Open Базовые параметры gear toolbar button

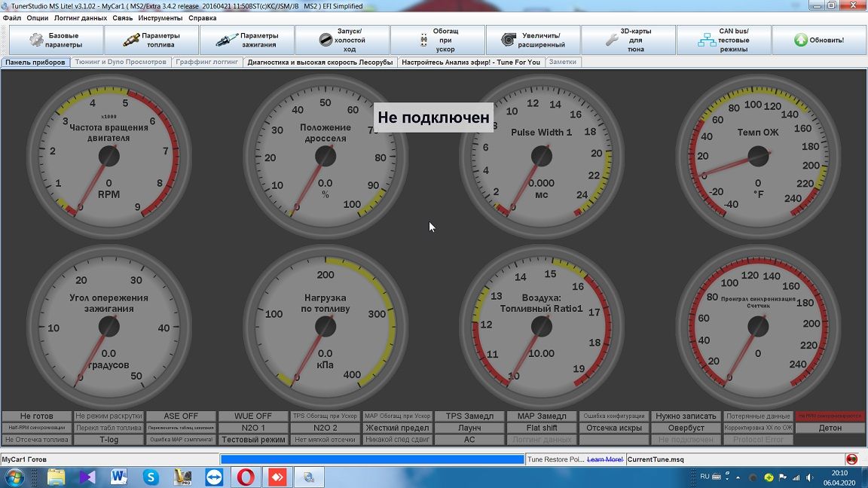click(x=55, y=40)
